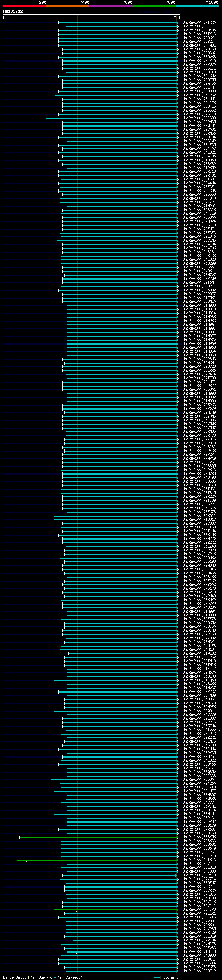
Task: Select label UniRef100_C5KM35
Action: pyautogui.click(x=199, y=432)
